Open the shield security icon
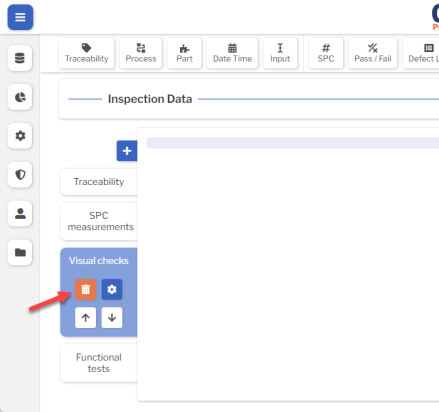The width and height of the screenshot is (439, 412). 20,174
